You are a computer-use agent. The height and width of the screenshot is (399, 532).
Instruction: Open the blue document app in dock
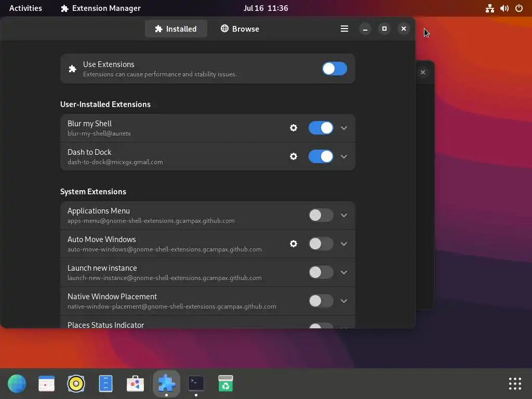coord(105,384)
